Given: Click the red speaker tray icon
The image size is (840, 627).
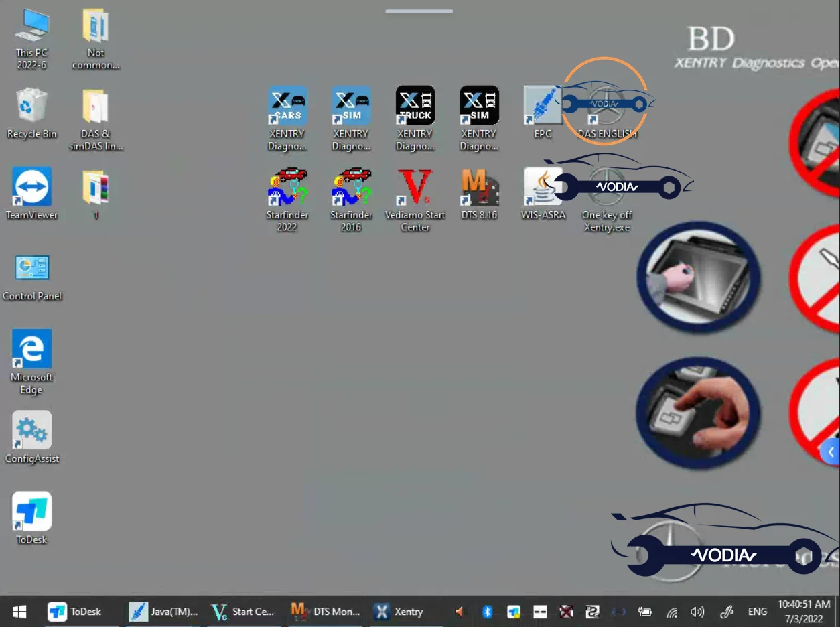Looking at the screenshot, I should (x=460, y=612).
